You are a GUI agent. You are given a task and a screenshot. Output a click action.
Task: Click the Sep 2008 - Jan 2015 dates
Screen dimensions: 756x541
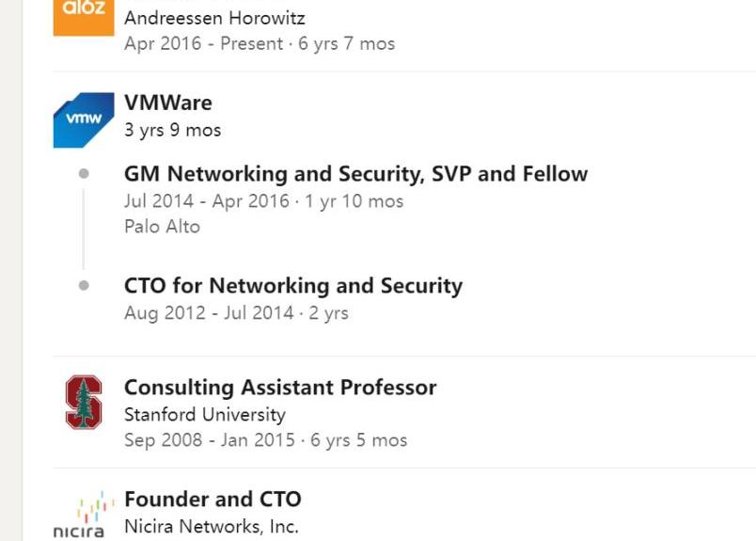click(210, 440)
